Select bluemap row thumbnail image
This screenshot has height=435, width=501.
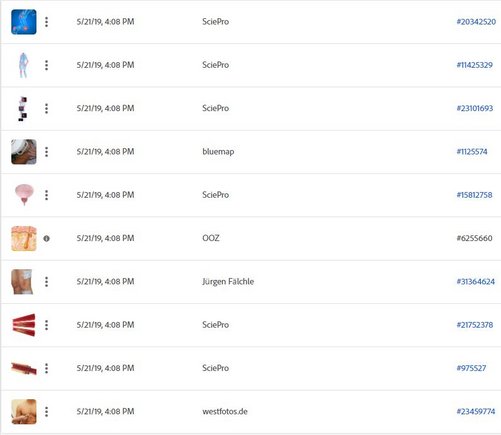click(x=24, y=152)
